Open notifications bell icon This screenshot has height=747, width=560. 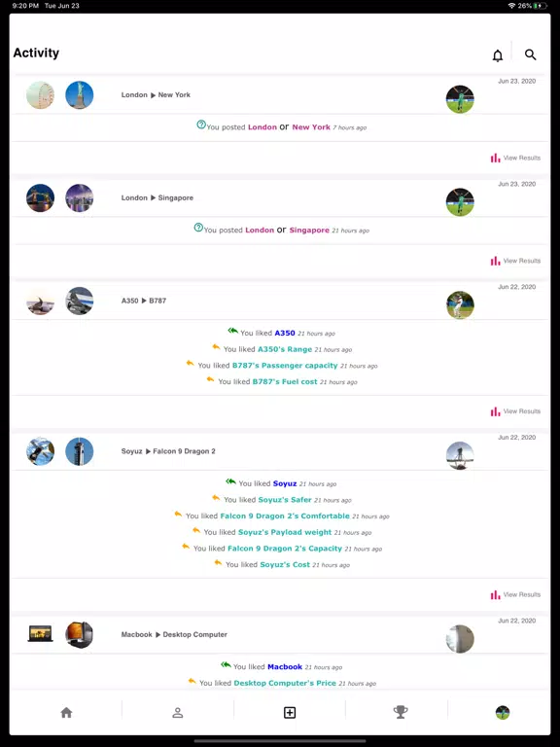coord(497,55)
